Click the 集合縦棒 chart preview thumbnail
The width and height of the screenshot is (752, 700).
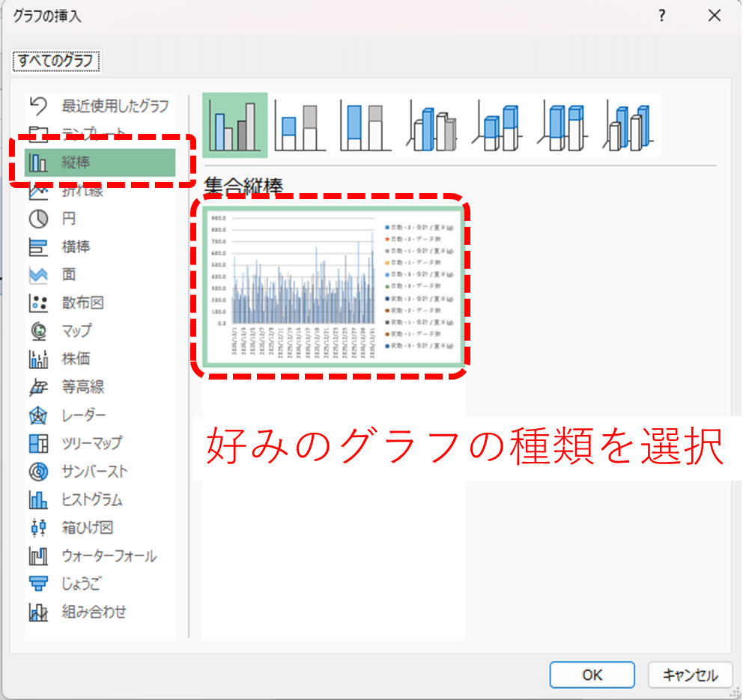[333, 286]
